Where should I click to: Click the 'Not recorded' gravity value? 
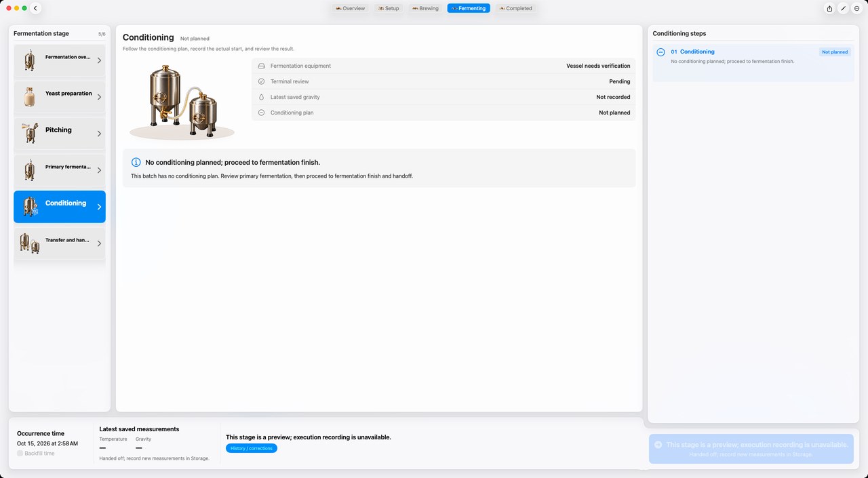613,97
